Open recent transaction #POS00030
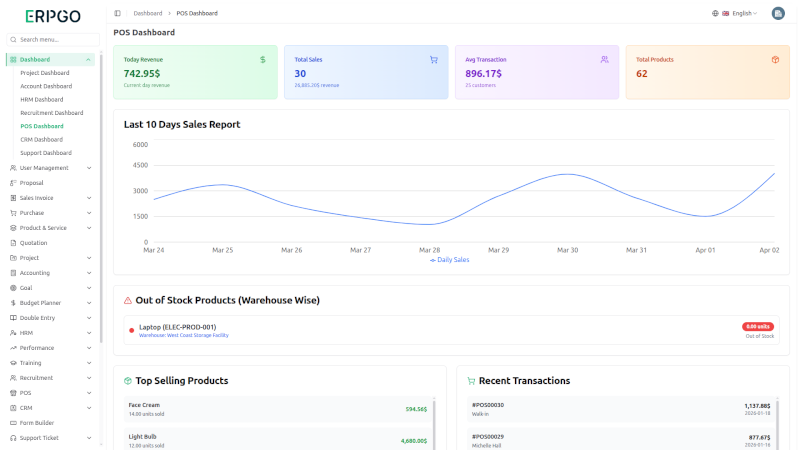This screenshot has width=800, height=450. point(488,405)
